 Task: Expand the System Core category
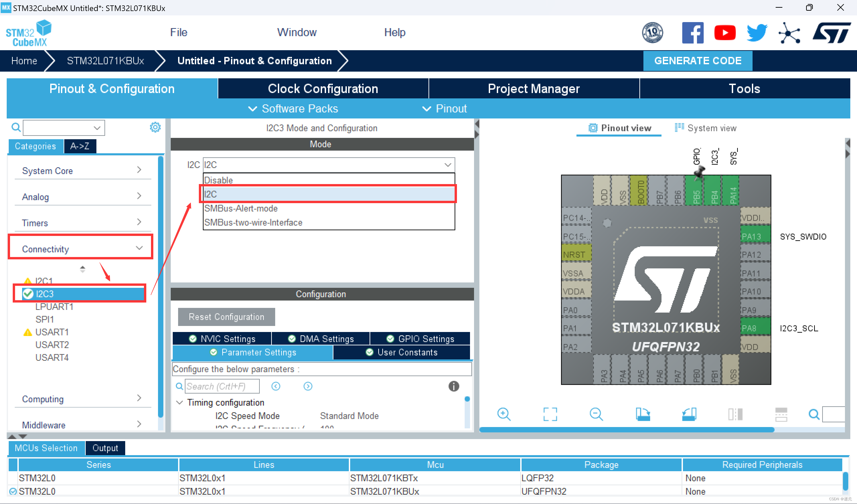click(83, 170)
